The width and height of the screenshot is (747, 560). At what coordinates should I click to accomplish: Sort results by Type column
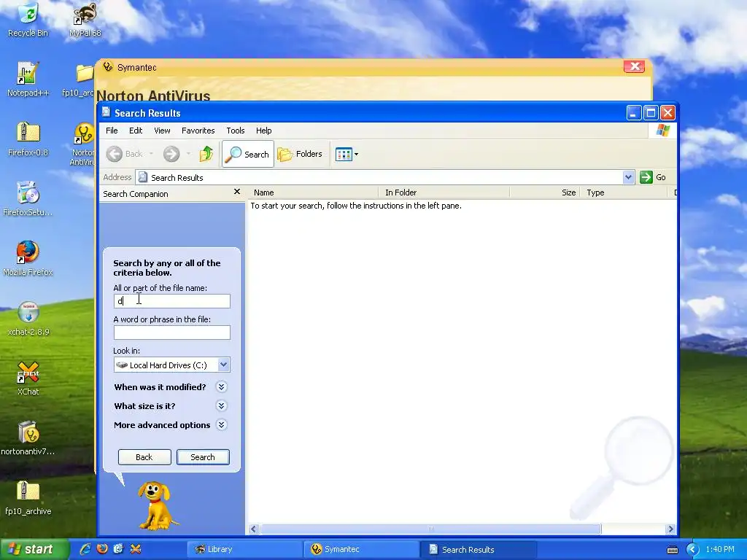coord(624,192)
